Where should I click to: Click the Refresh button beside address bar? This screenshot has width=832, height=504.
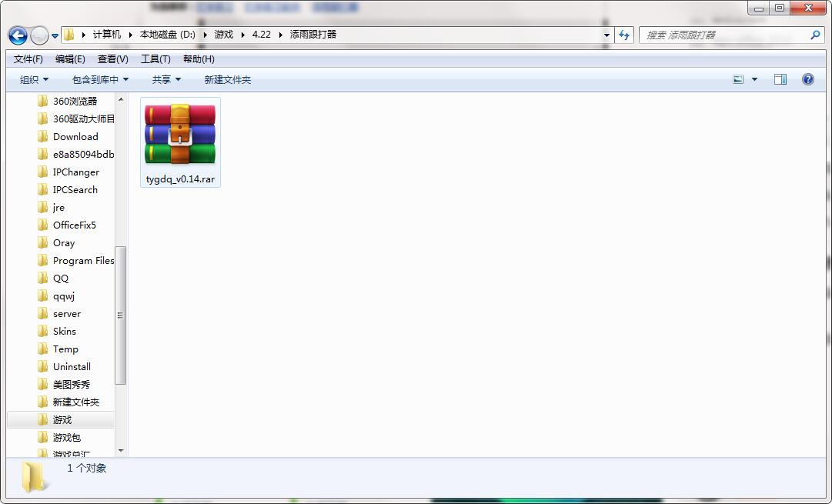pos(624,35)
